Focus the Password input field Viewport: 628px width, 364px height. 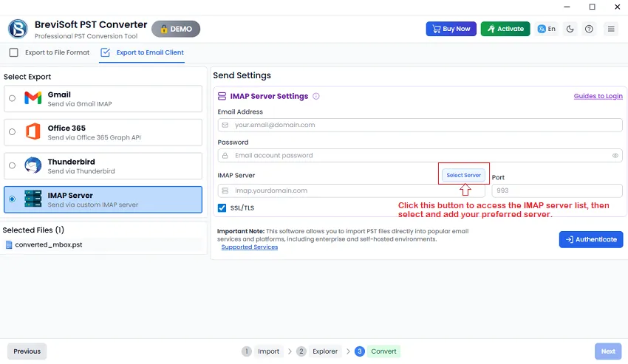[420, 155]
